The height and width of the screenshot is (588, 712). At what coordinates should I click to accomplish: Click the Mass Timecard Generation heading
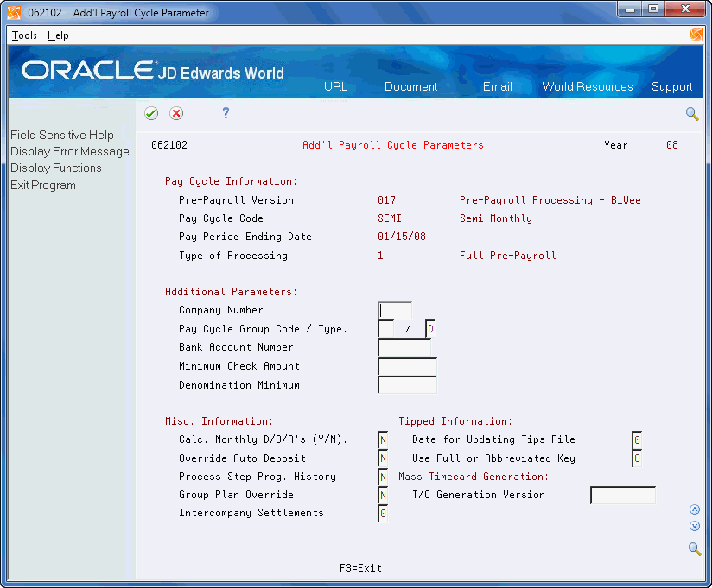pyautogui.click(x=474, y=477)
